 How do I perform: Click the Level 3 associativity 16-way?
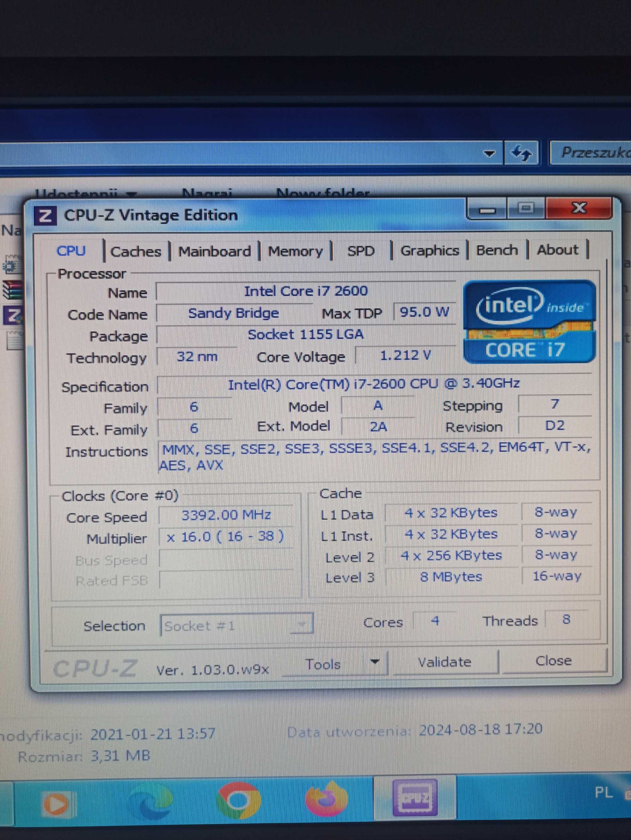point(557,576)
